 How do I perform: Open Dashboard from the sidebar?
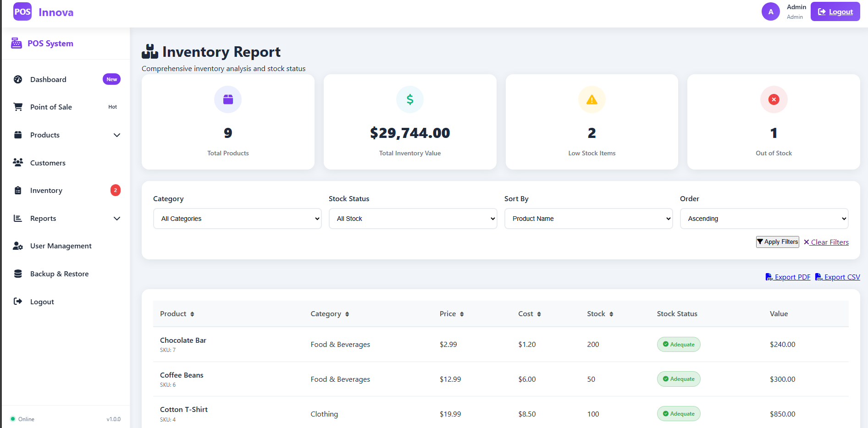(x=48, y=80)
